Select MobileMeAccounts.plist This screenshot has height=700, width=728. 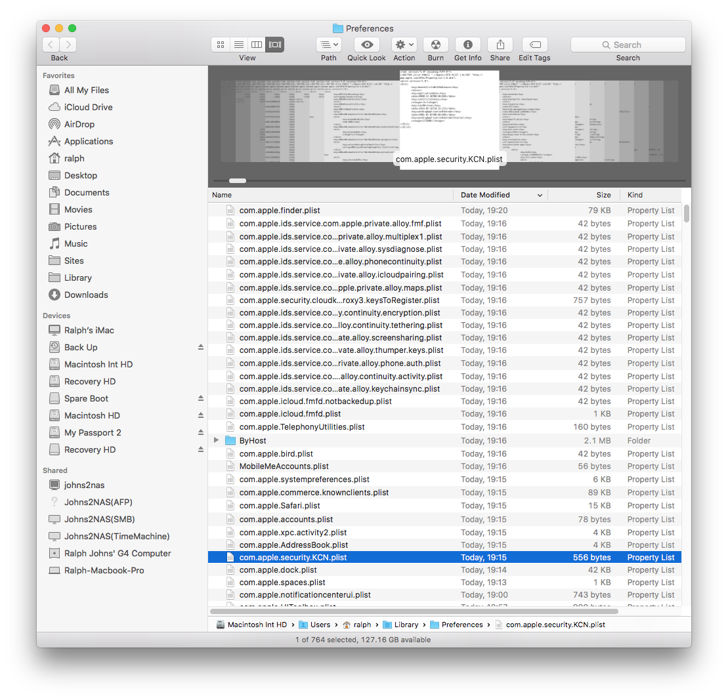[x=445, y=466]
